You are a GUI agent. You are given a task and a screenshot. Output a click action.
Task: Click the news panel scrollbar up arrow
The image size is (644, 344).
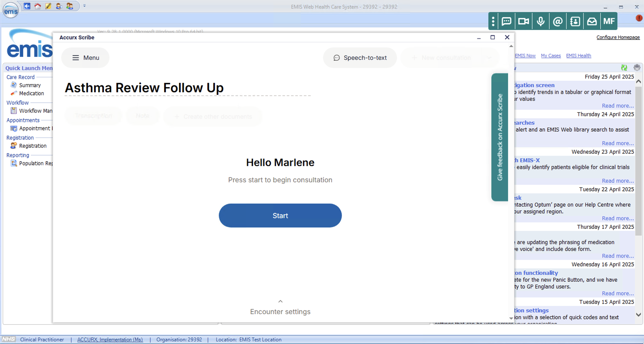638,81
